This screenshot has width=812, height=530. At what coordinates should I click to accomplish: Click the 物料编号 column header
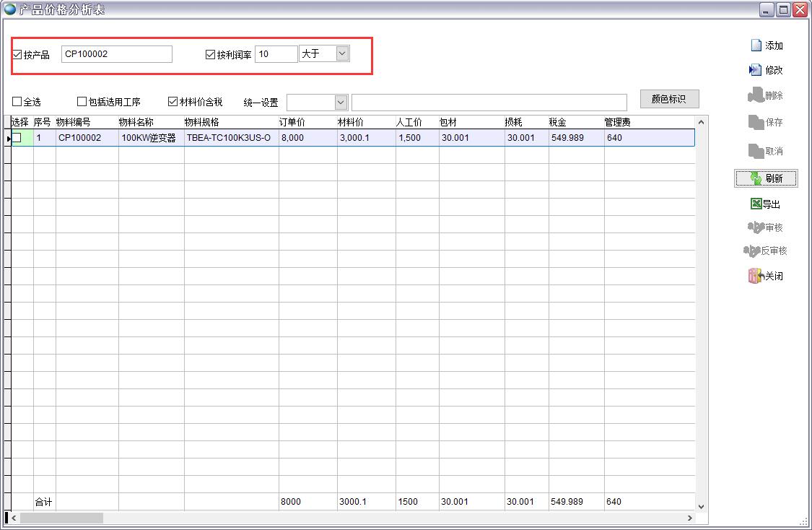click(x=74, y=122)
